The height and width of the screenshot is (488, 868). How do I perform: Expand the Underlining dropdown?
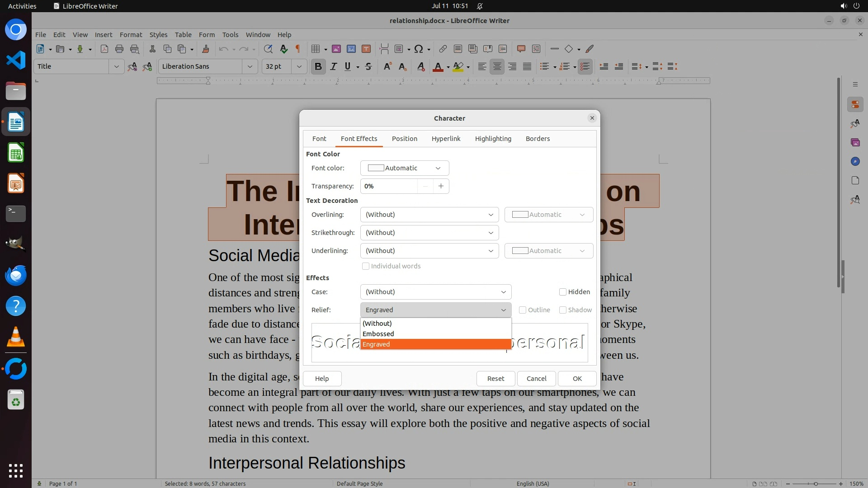tap(429, 251)
